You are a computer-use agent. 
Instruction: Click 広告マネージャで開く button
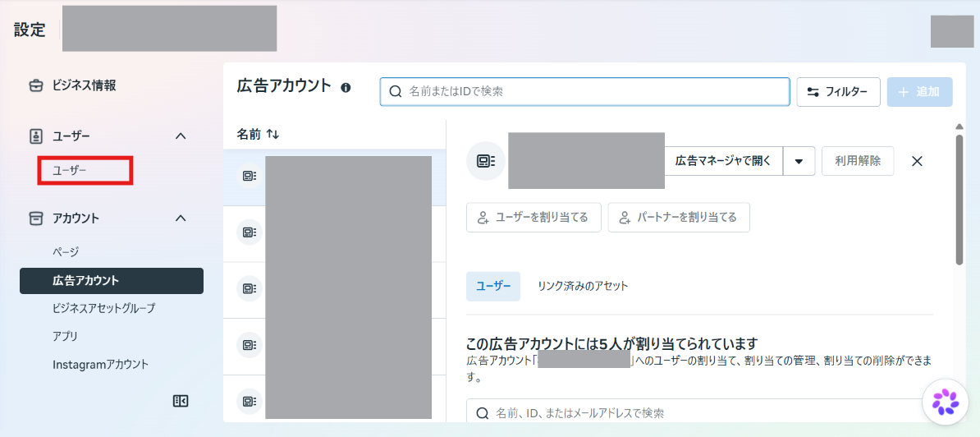(722, 161)
